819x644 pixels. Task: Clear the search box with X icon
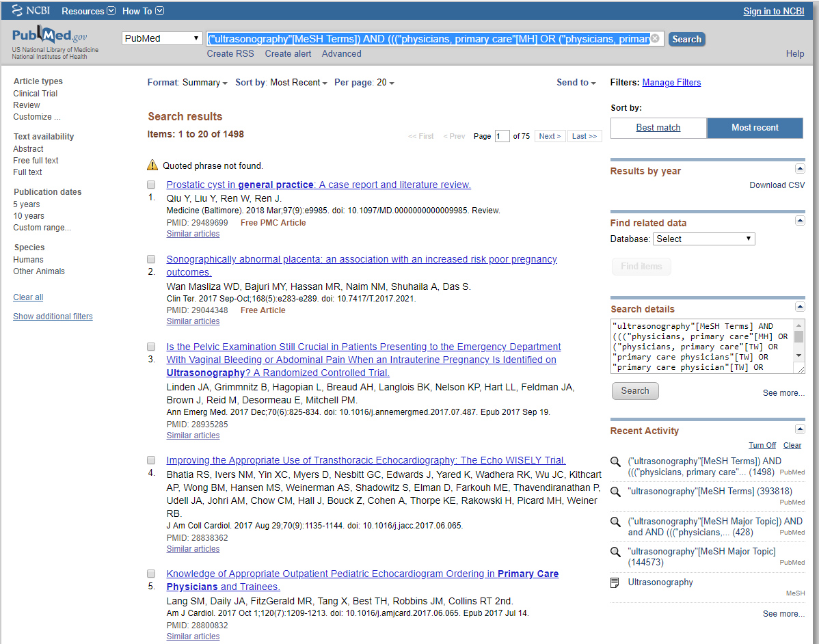[655, 39]
